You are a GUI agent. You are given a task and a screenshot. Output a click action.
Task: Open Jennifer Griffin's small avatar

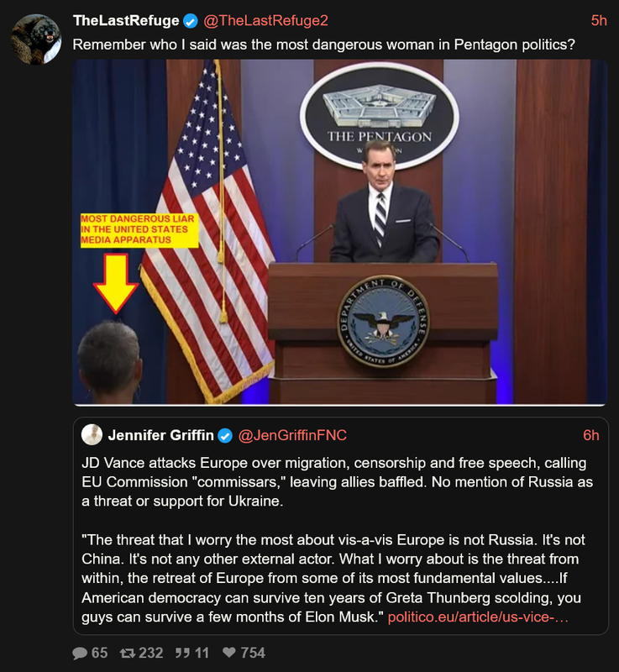pos(92,434)
